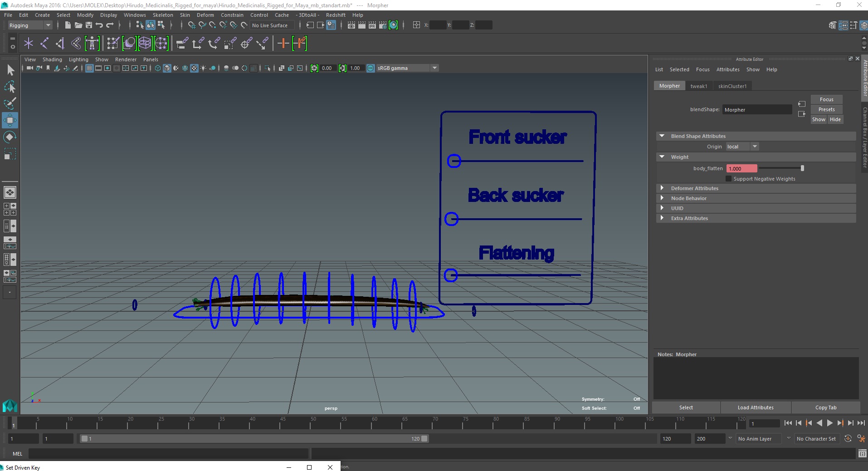Viewport: 868px width, 471px height.
Task: Select the IK Handle tool shelf icon
Action: 60,44
